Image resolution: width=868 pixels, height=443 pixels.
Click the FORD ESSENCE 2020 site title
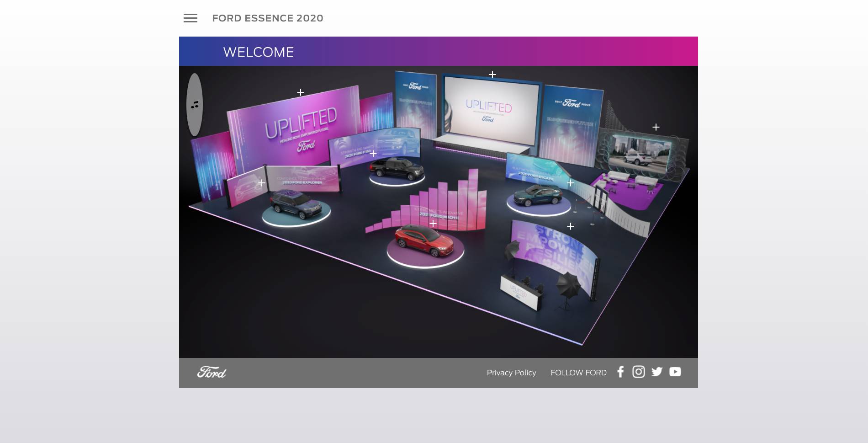point(268,18)
